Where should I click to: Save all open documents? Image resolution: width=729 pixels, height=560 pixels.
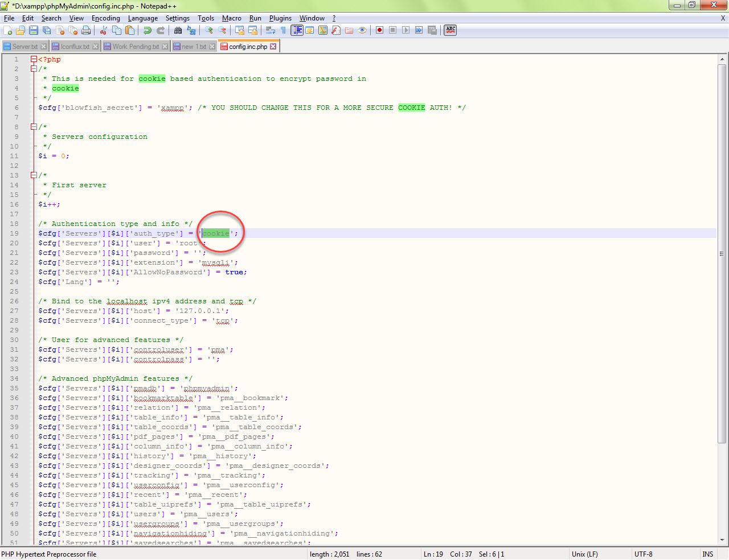point(47,30)
